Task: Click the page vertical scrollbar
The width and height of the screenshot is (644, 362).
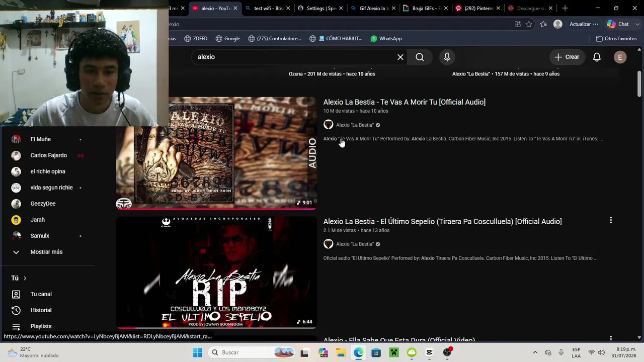Action: pos(639,83)
